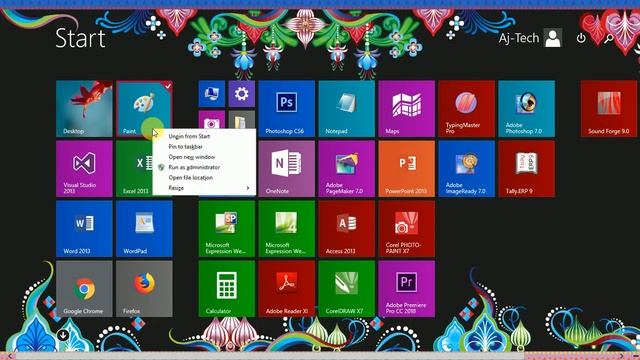Launch the CorelDRAW X7 tile
Viewport: 640px width, 360px height.
347,289
